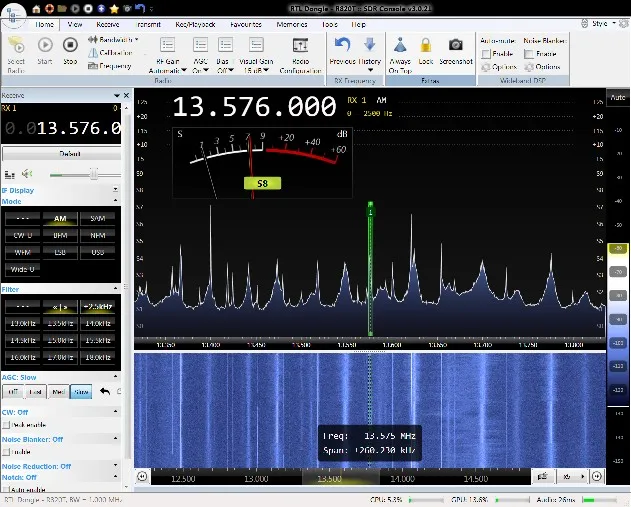This screenshot has width=631, height=507.
Task: Mute audio with the speaker icon
Action: tap(25, 173)
